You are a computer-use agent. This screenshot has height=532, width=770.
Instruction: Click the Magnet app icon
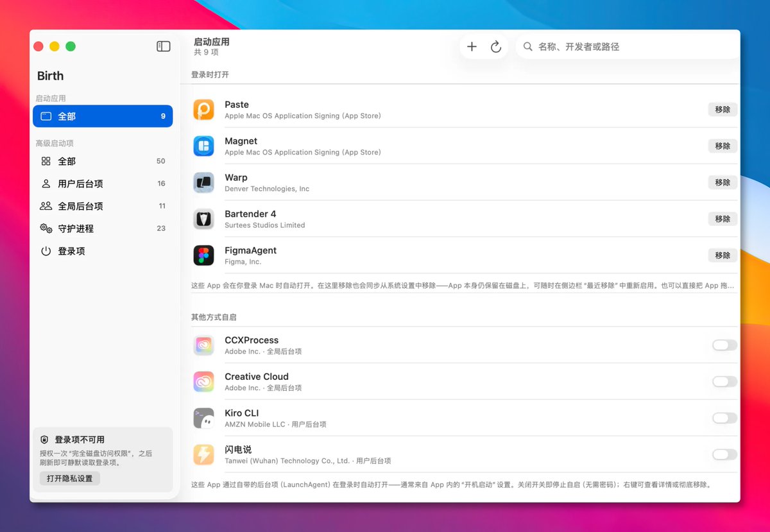click(204, 146)
